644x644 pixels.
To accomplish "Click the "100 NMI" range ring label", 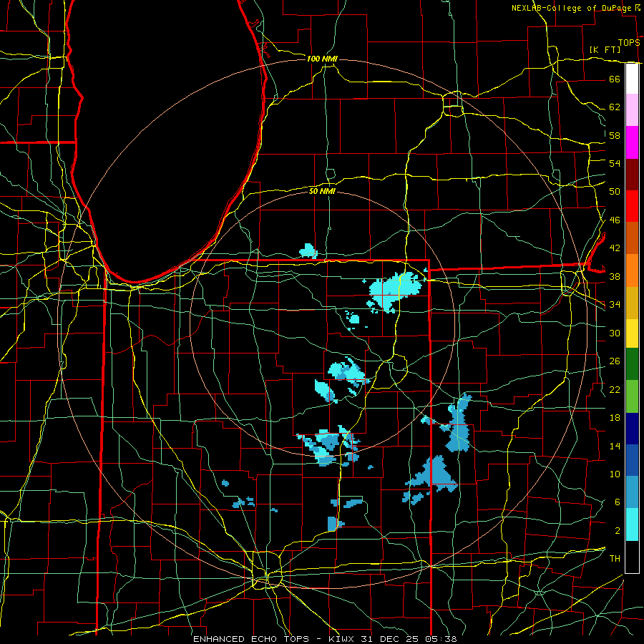I will 322,59.
